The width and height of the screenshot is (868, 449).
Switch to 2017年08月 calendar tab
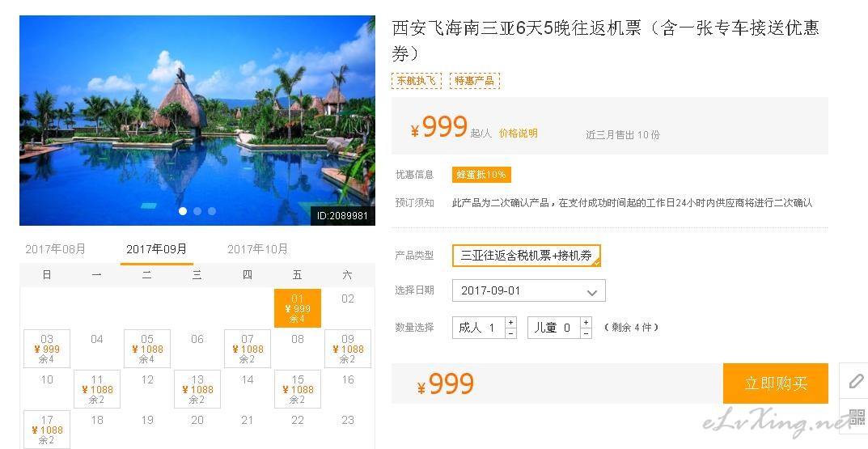click(55, 249)
